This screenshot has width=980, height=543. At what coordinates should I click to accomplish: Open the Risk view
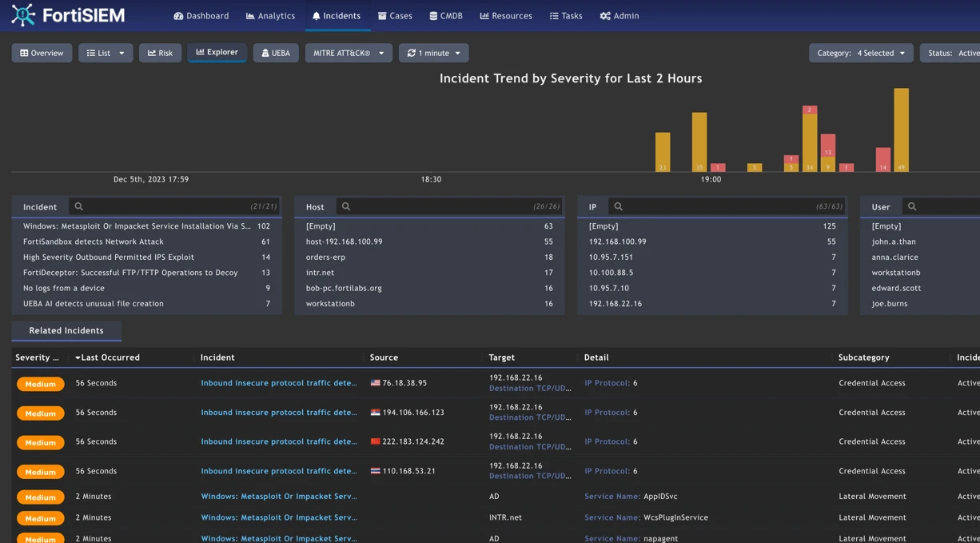coord(160,53)
